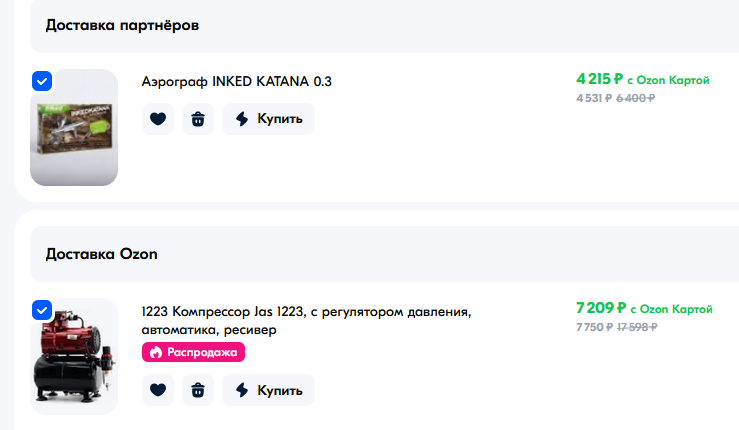Open Компрессор Jas 1223 product title link
739x430 pixels.
click(306, 321)
